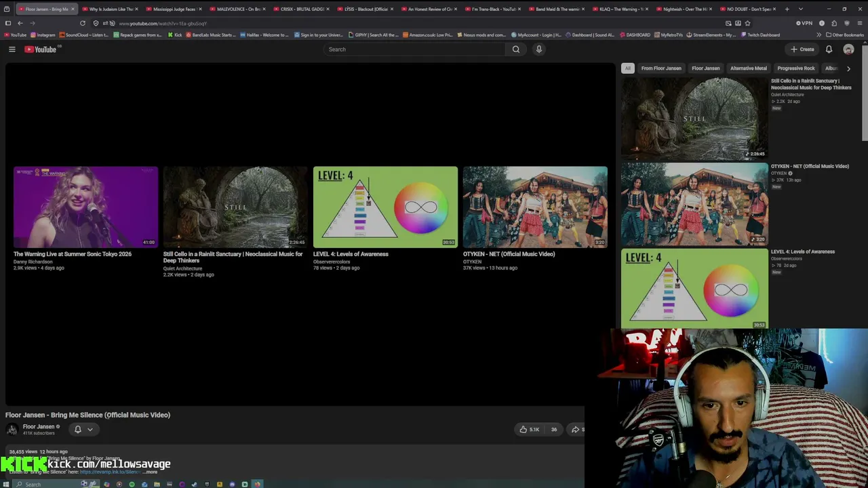Open the subscription notification bell dropdown
868x488 pixels.
(x=83, y=429)
